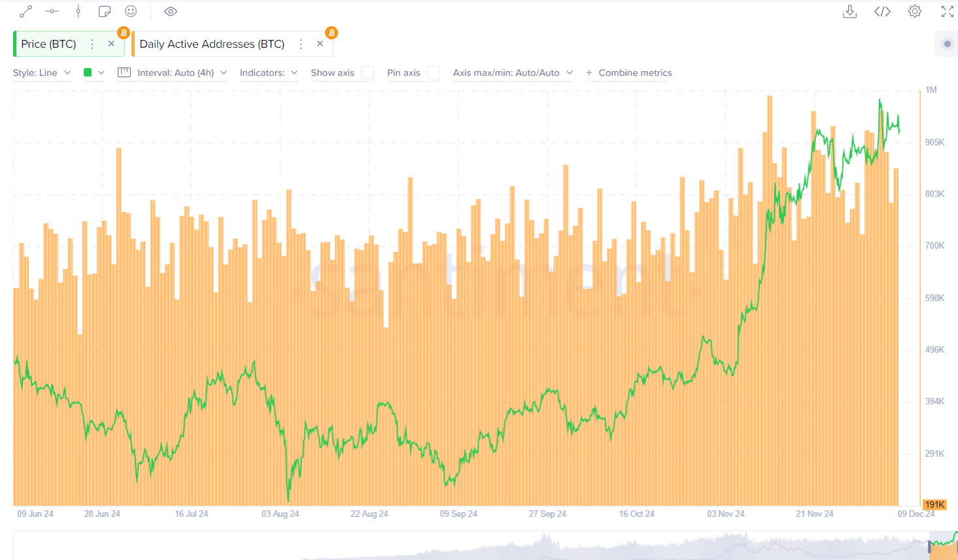Expand color picker chevron

pos(101,73)
